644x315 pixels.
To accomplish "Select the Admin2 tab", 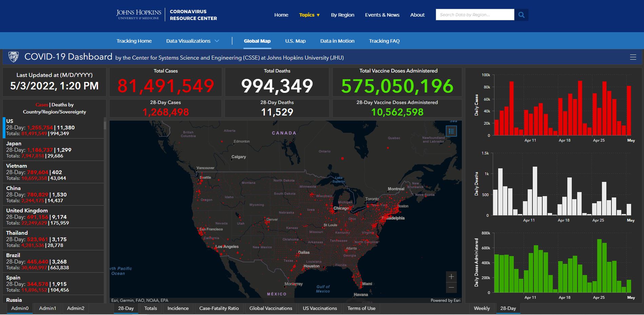I will tap(76, 309).
